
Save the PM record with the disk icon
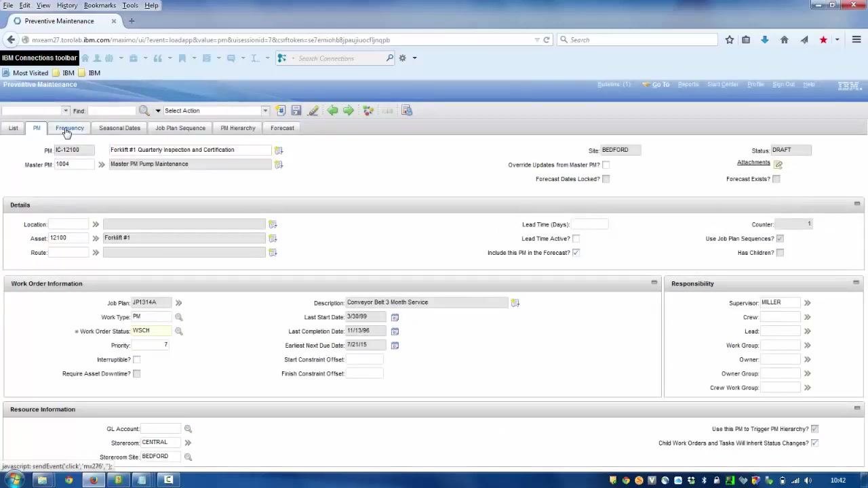pos(296,110)
